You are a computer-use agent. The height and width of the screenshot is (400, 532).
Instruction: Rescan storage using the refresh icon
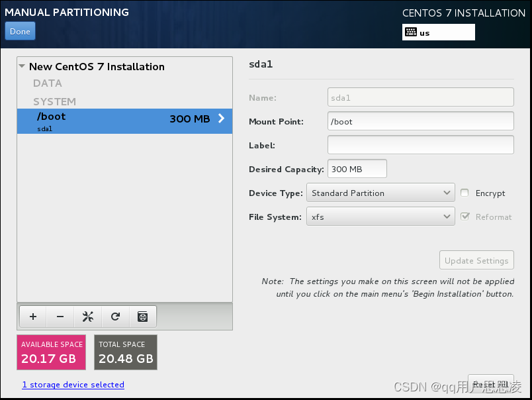pyautogui.click(x=115, y=317)
